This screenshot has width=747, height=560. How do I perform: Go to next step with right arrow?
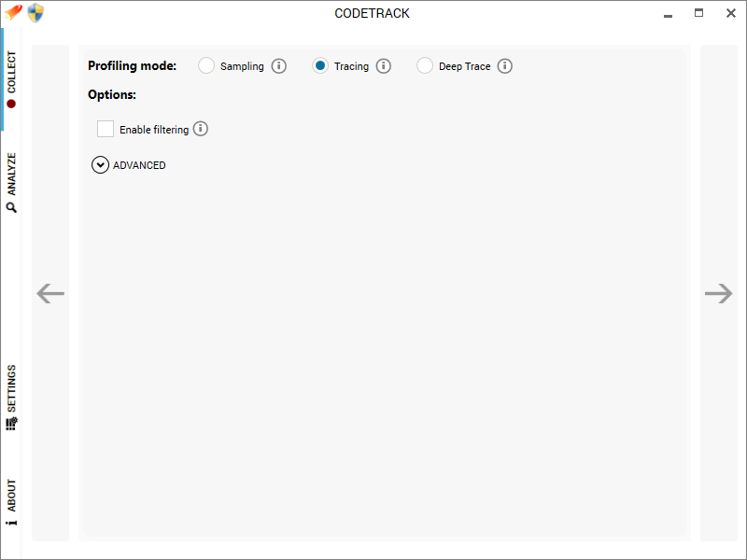tap(718, 293)
